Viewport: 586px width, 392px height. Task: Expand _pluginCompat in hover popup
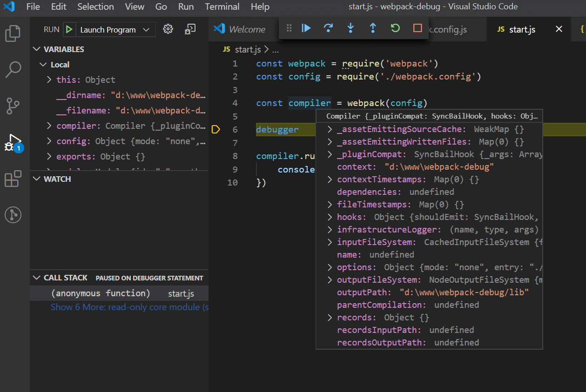[330, 154]
